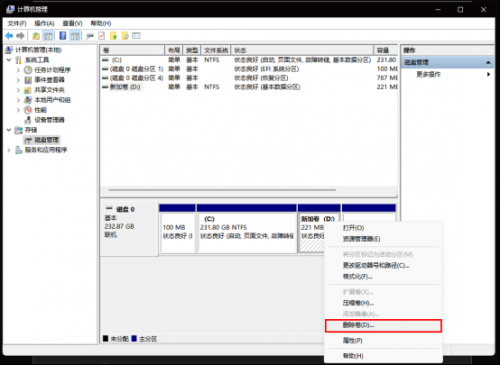The image size is (500, 365).
Task: Click the 服务和应用程序 icon in tree
Action: coord(19,150)
